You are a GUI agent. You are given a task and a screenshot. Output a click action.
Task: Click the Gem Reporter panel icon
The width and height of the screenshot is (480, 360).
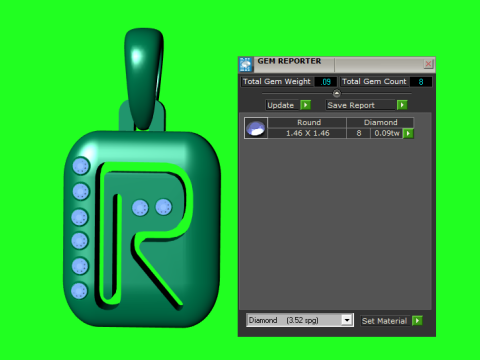(246, 64)
